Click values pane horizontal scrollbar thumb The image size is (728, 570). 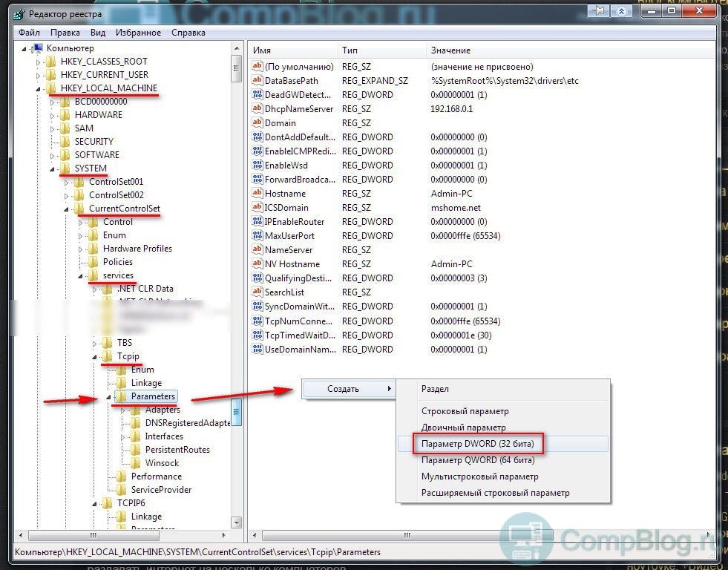(407, 535)
